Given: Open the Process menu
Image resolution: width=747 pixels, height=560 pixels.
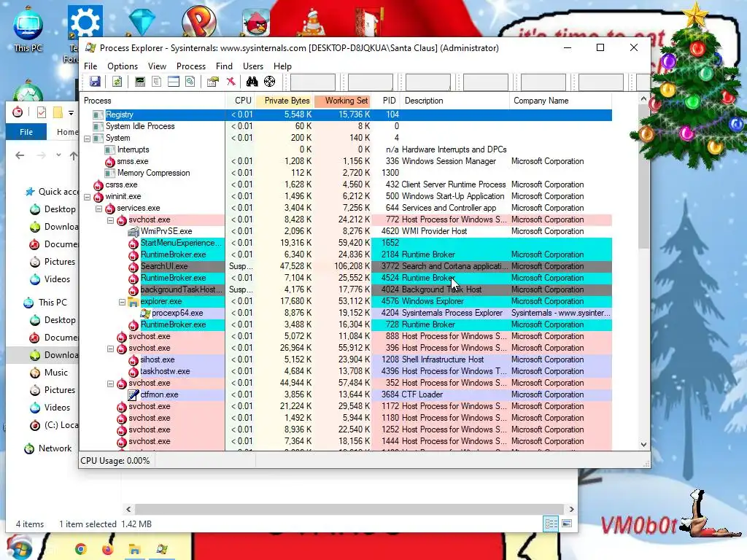Looking at the screenshot, I should [x=191, y=66].
